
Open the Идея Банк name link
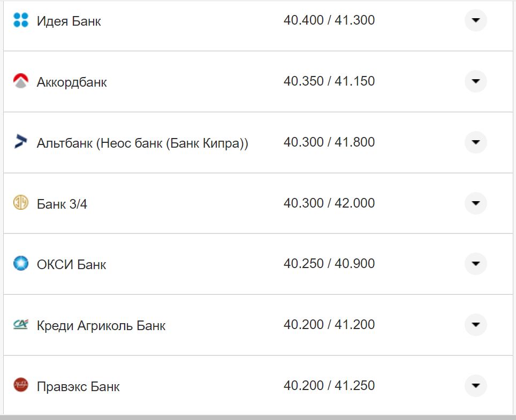[x=69, y=21]
